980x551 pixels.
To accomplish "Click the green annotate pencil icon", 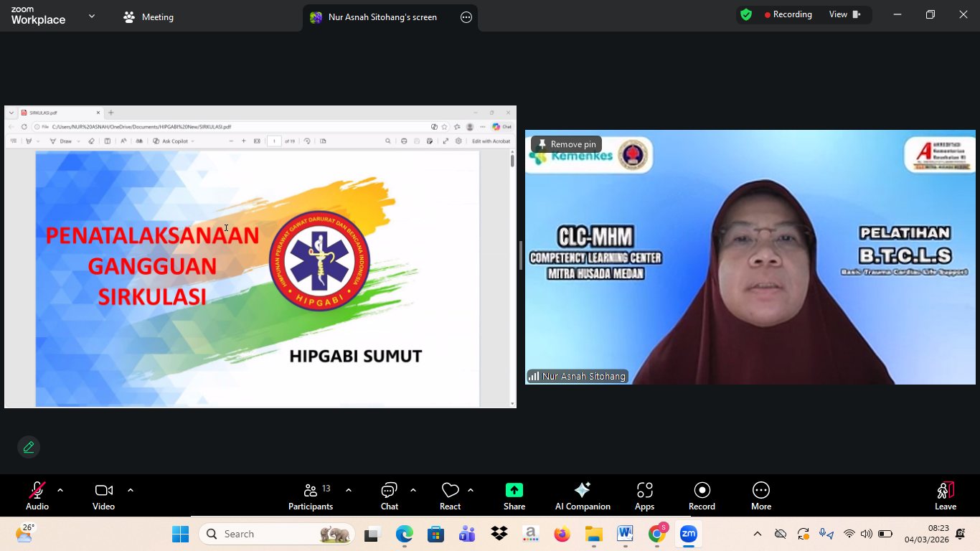I will (29, 447).
